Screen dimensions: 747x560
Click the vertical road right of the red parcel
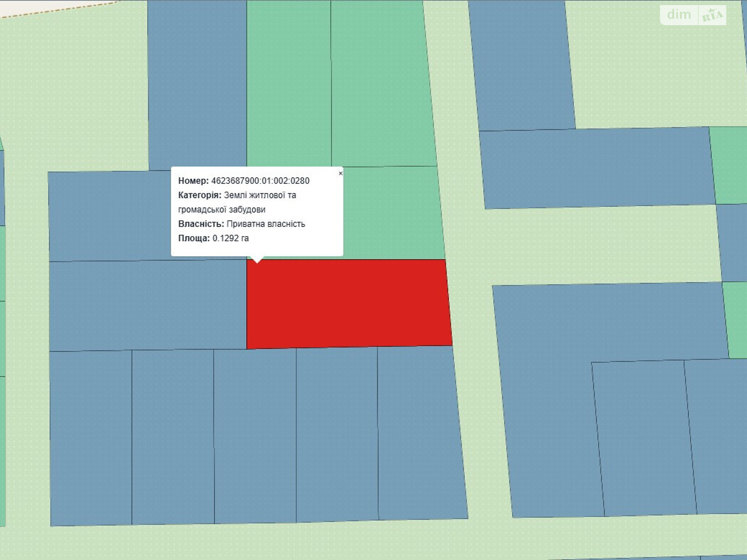472,327
